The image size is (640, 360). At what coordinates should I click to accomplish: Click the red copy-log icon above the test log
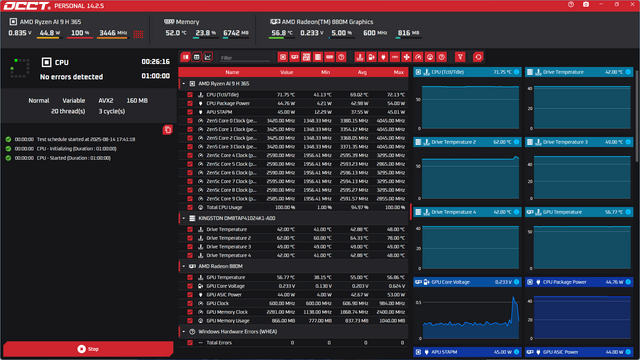tap(168, 130)
